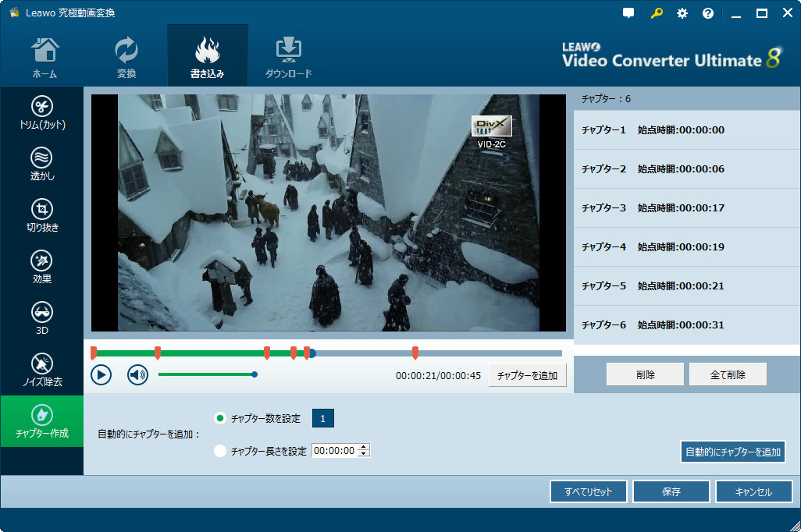Open the Trim (トリム) tool

(42, 113)
